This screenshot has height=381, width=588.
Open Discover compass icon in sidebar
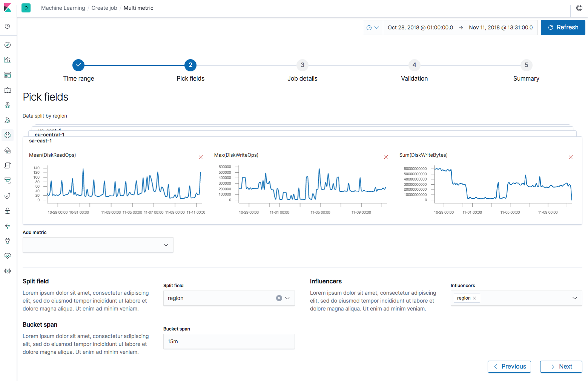click(x=8, y=45)
